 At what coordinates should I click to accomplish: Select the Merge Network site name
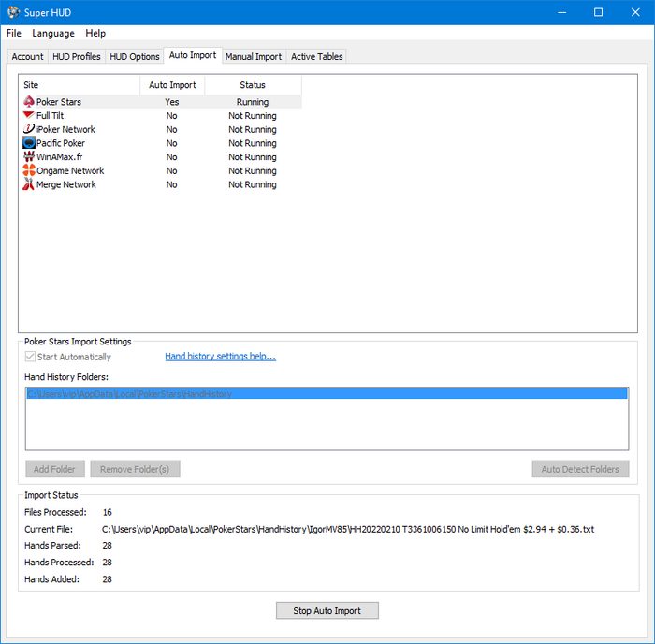coord(66,184)
